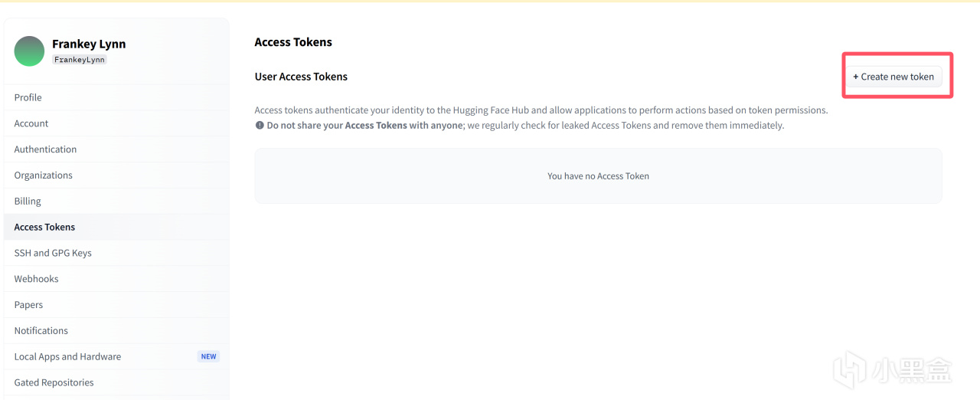The image size is (980, 400).
Task: Go to Account settings
Action: click(x=31, y=123)
